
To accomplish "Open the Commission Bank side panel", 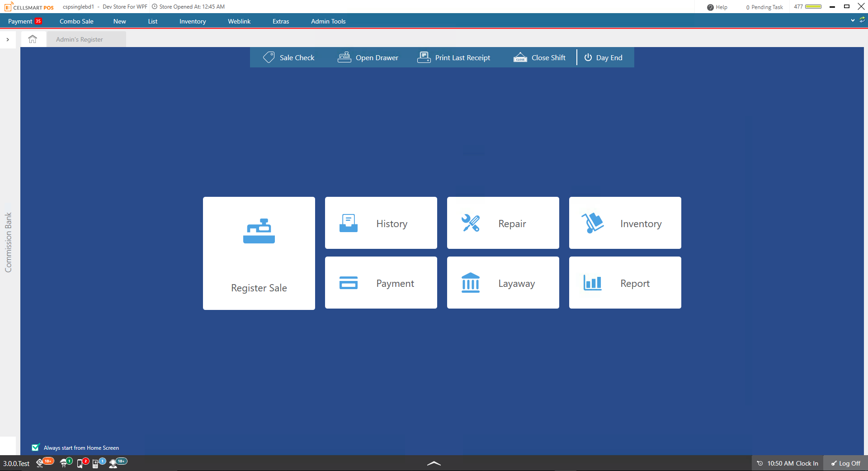I will coord(8,242).
